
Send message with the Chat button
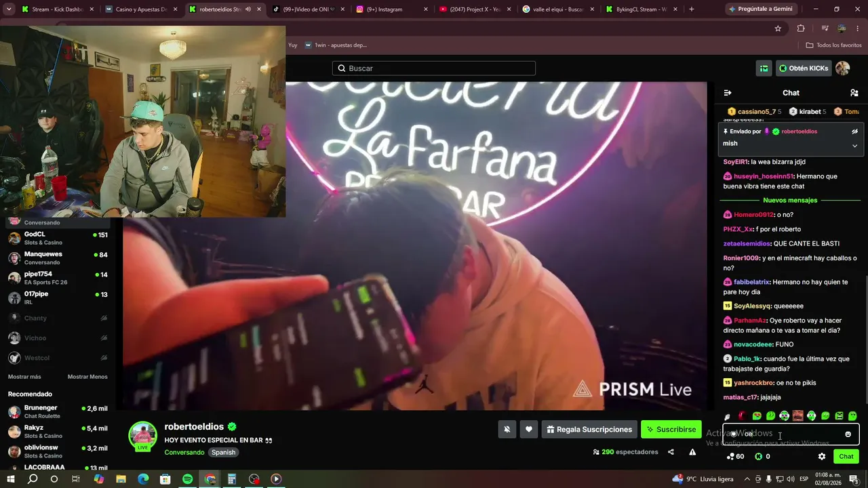[x=846, y=457]
